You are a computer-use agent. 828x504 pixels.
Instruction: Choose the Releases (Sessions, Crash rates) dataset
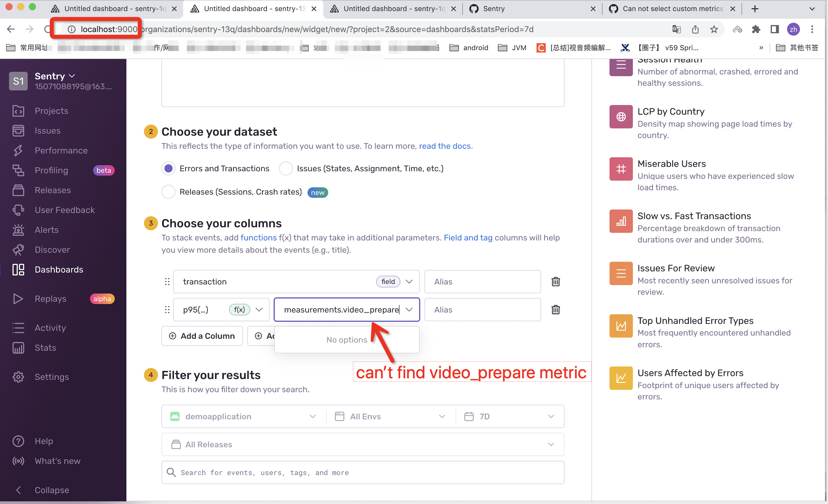coord(168,192)
